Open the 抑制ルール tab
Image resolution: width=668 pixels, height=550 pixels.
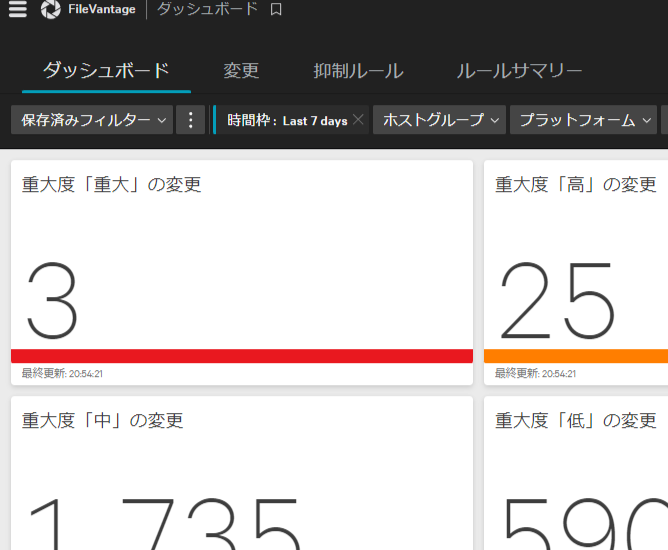[358, 71]
